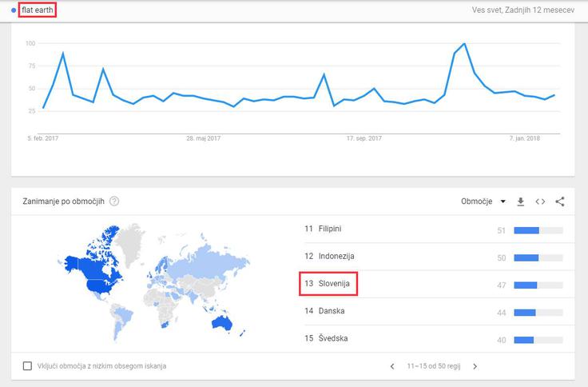Open the Filipini region entry
This screenshot has width=588, height=387.
click(434, 229)
